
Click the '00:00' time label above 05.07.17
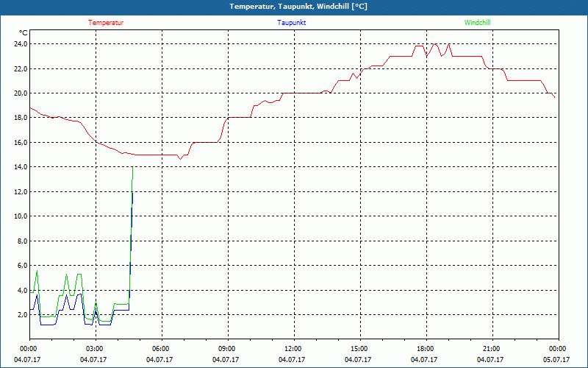point(557,349)
